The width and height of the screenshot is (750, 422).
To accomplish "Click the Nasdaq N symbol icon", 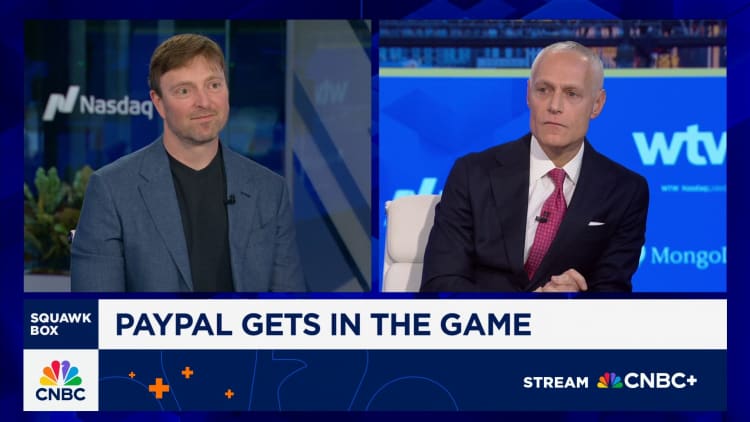I will 61,103.
